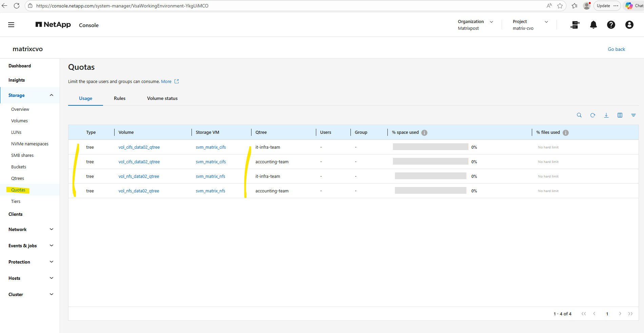This screenshot has width=644, height=333.
Task: Select Qtrees in the Storage sidebar
Action: point(18,179)
